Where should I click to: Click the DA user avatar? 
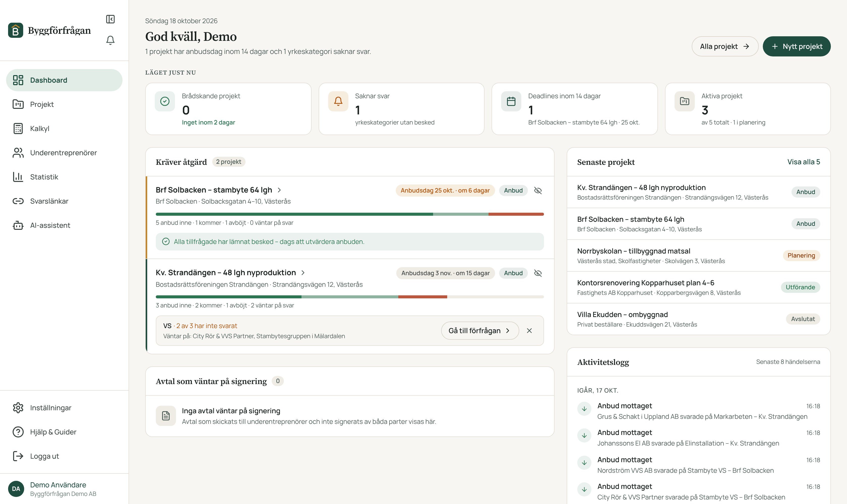point(16,489)
